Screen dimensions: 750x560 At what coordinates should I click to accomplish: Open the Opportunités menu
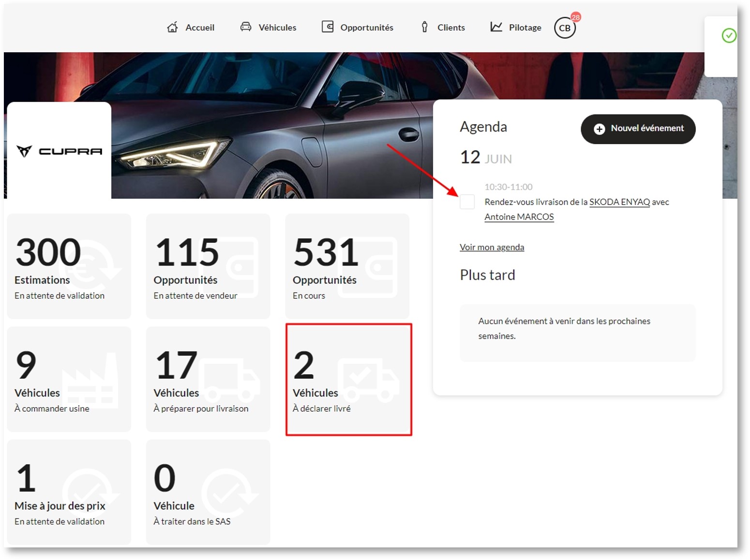[358, 28]
